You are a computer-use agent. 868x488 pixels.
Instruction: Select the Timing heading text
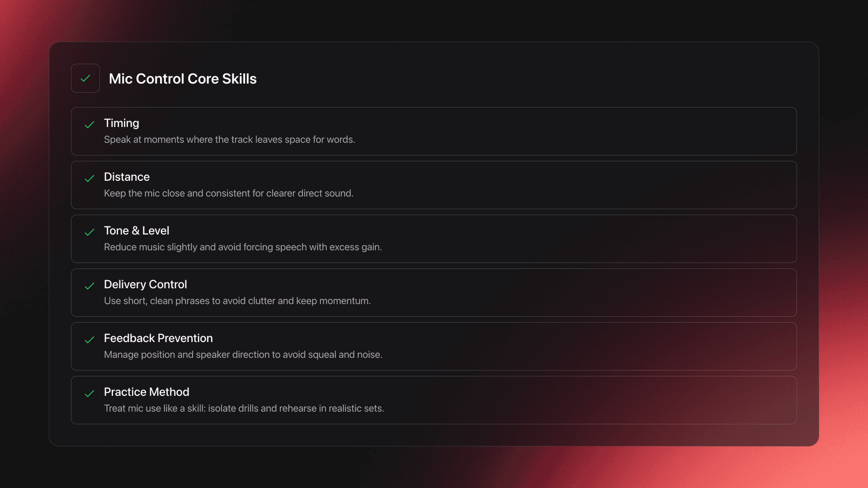pyautogui.click(x=122, y=123)
